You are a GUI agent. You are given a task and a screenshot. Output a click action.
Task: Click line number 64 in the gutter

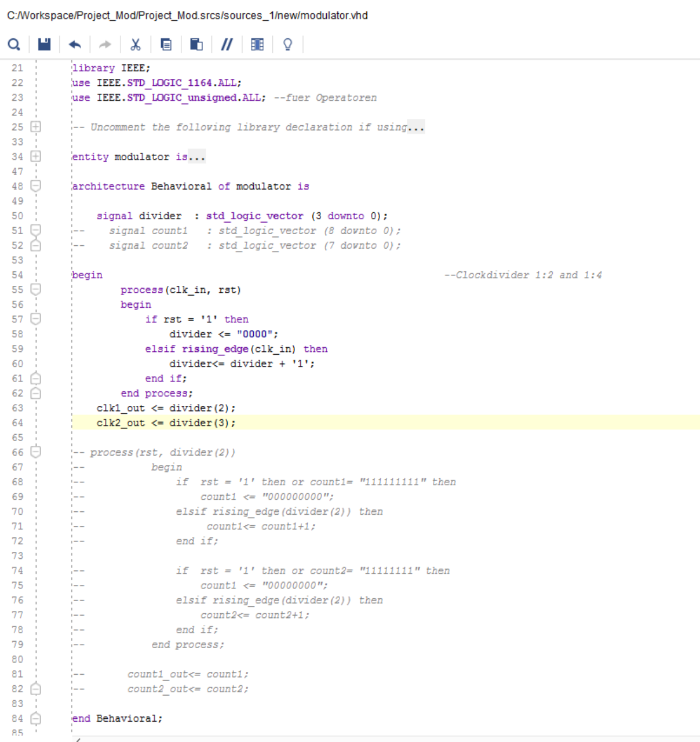point(17,423)
